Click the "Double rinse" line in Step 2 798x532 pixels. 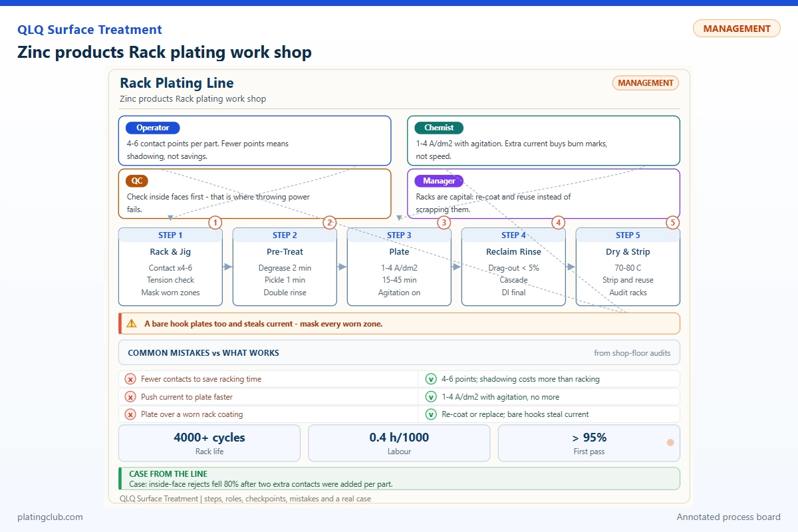285,293
